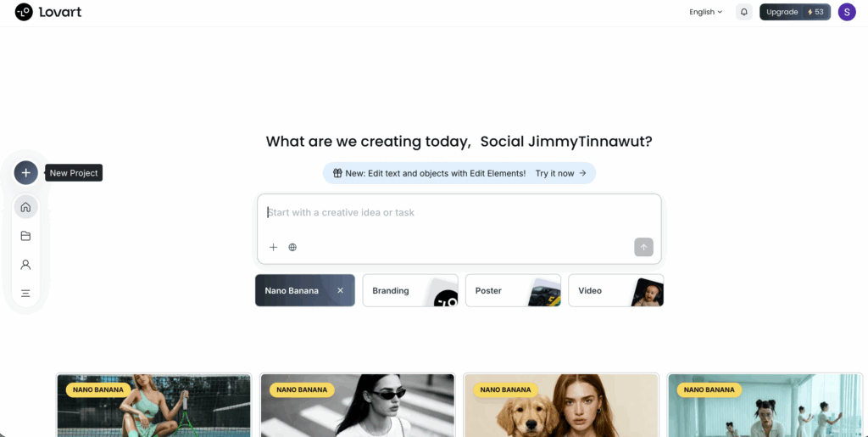Follow the Try it now link
The image size is (868, 437).
pos(561,173)
